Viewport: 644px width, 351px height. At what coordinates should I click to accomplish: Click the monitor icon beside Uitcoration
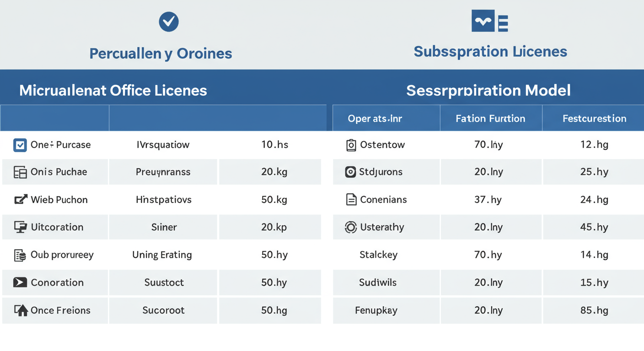pyautogui.click(x=20, y=227)
